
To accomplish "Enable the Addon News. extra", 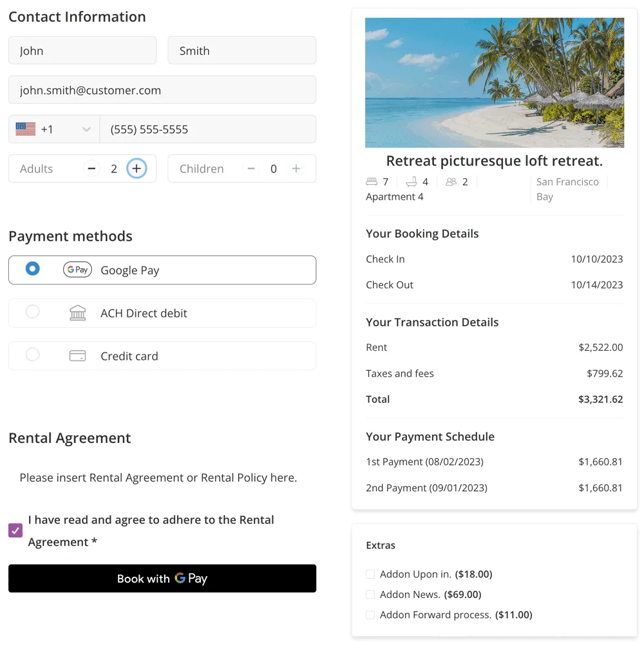I will pos(370,595).
